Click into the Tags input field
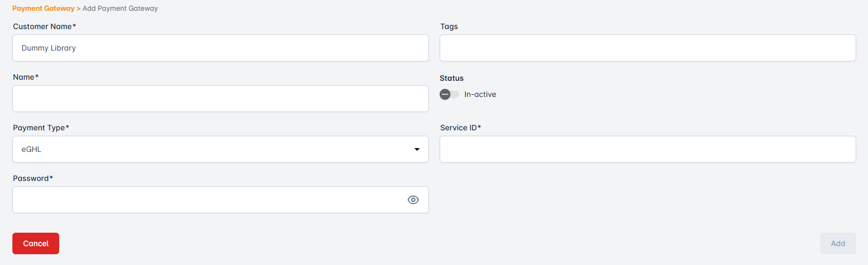 tap(647, 48)
